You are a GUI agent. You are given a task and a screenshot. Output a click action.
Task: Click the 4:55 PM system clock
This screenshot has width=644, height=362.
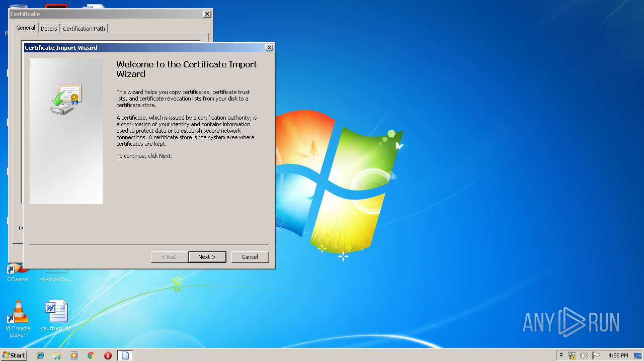coord(618,355)
